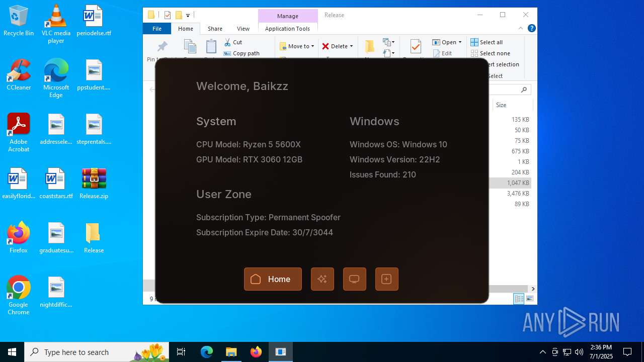Select periodelse.rtf on the desktop

pyautogui.click(x=94, y=21)
